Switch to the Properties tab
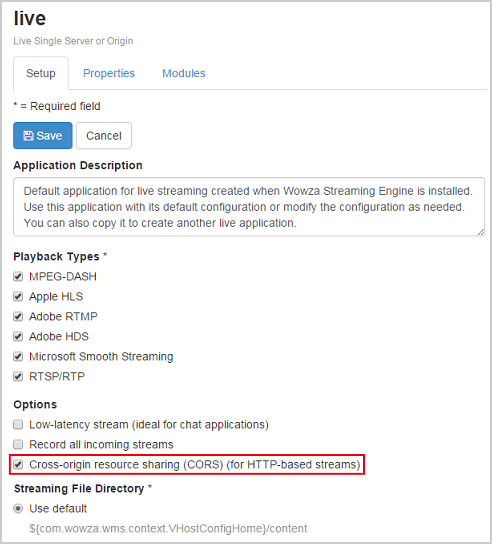 tap(109, 73)
